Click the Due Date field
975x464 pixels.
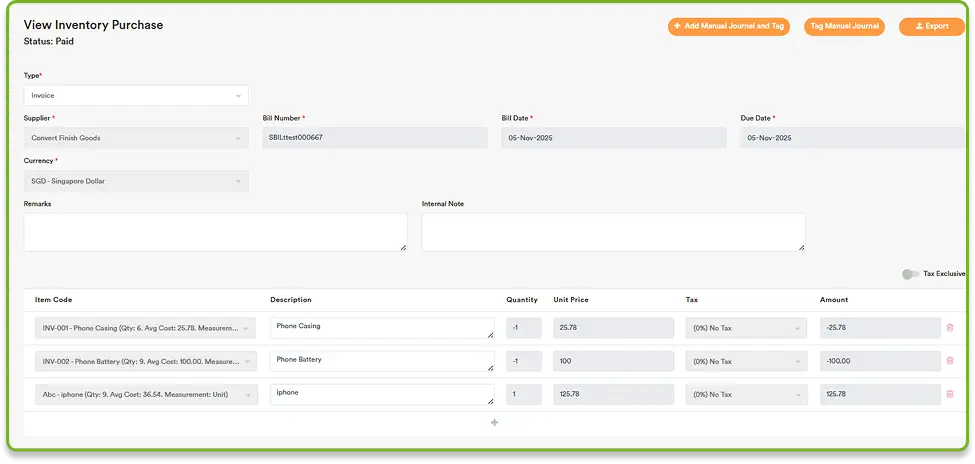[852, 138]
